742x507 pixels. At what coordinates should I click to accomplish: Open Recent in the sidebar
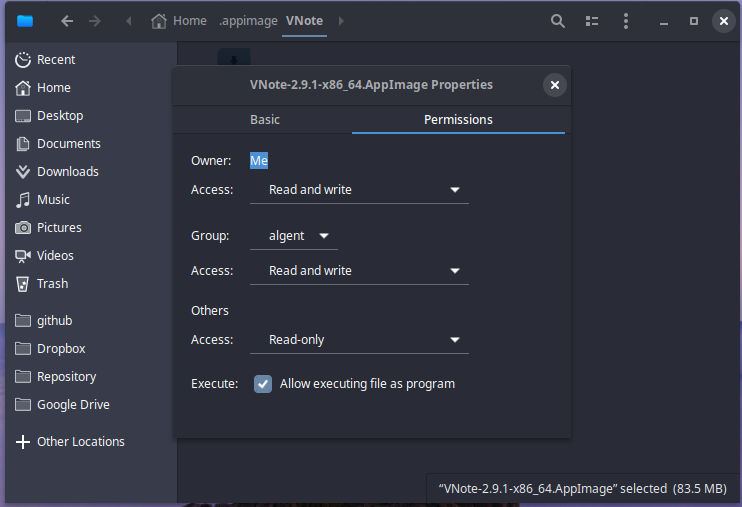tap(56, 60)
